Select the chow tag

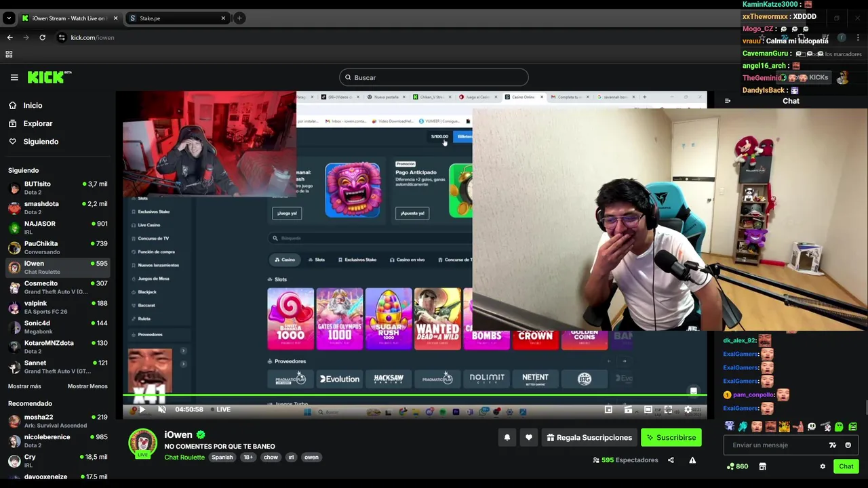271,457
